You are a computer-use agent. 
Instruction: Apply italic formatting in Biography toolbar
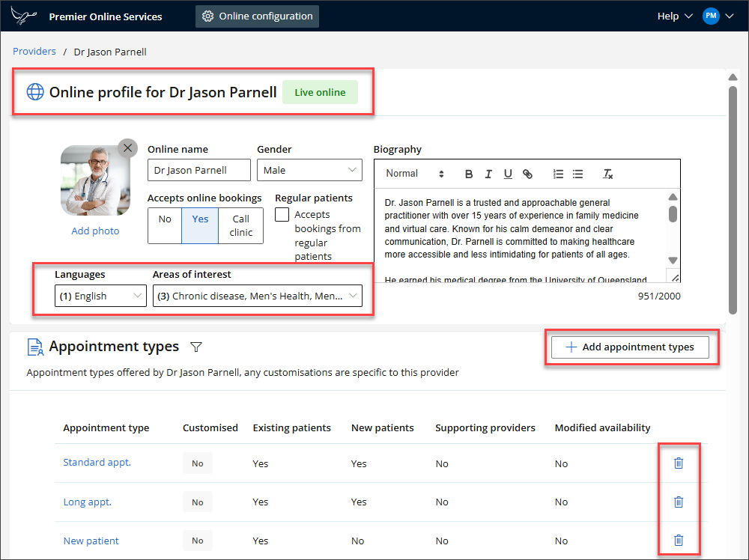click(488, 174)
